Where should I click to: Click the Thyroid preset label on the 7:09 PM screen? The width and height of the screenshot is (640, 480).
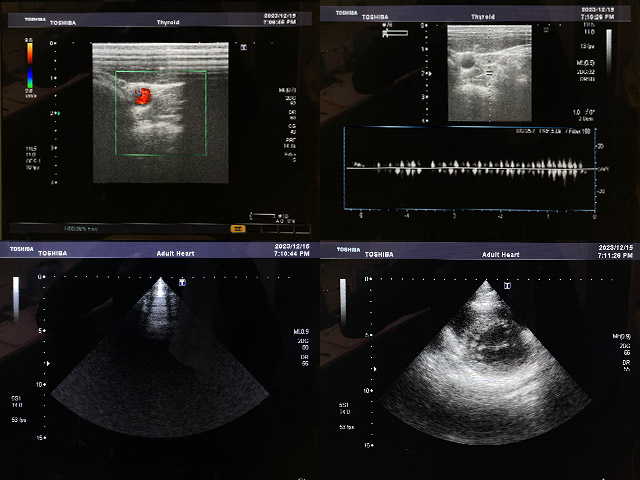pos(168,22)
